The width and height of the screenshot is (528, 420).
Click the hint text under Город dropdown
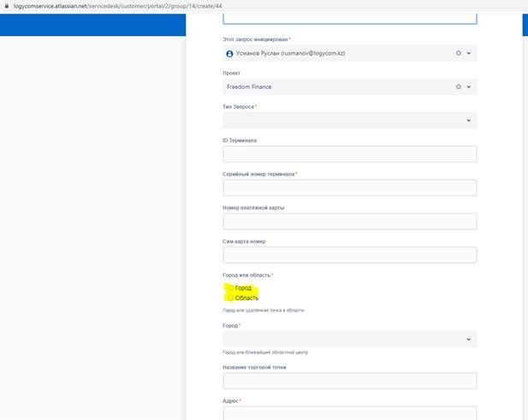265,352
